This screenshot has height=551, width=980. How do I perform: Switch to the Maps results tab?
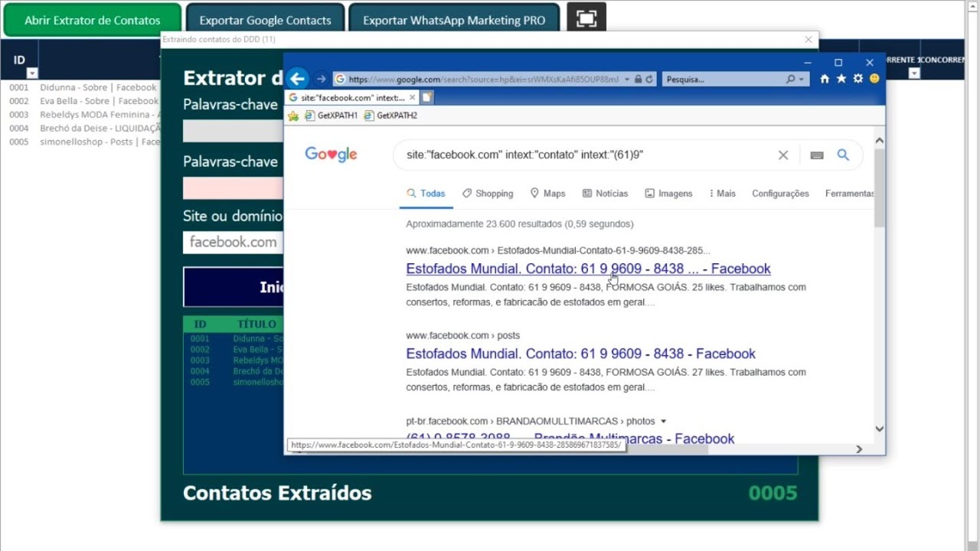547,194
